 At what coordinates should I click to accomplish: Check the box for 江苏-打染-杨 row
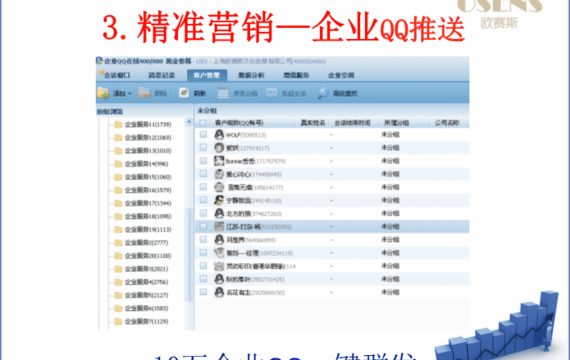[203, 226]
